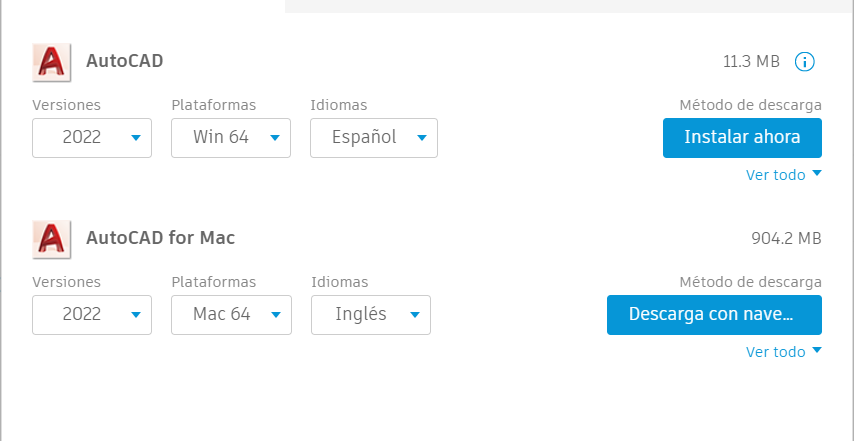This screenshot has width=854, height=441.
Task: Expand the Win 64 platform dropdown
Action: click(x=231, y=138)
